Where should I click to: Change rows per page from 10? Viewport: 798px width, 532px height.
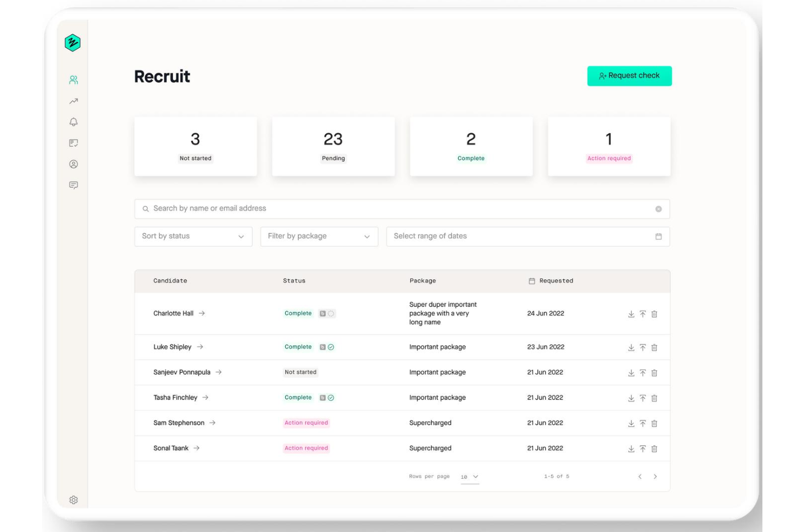click(469, 476)
